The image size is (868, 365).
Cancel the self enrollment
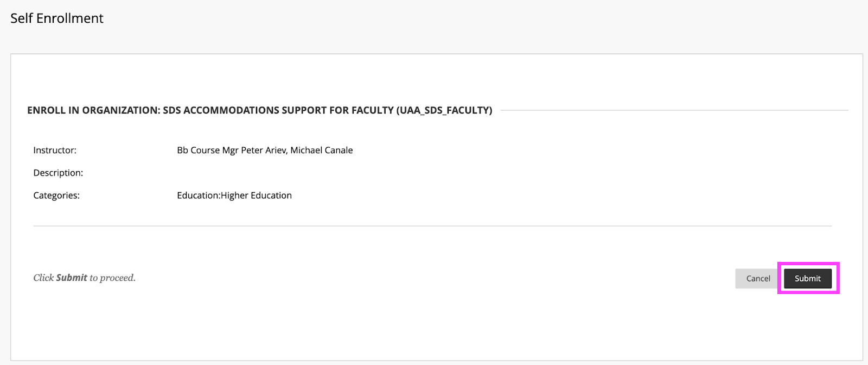coord(758,279)
